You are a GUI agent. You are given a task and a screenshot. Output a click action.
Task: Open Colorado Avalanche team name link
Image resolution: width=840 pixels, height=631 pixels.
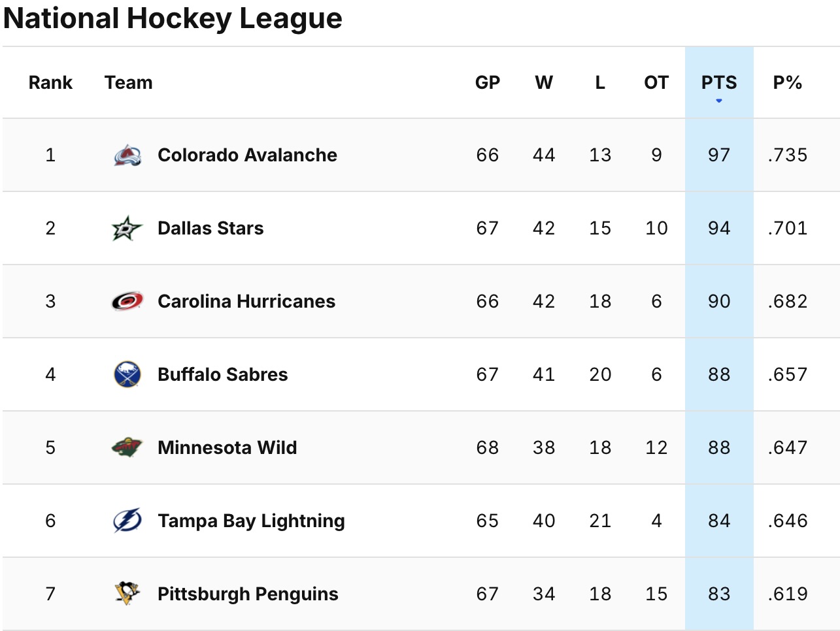tap(247, 155)
